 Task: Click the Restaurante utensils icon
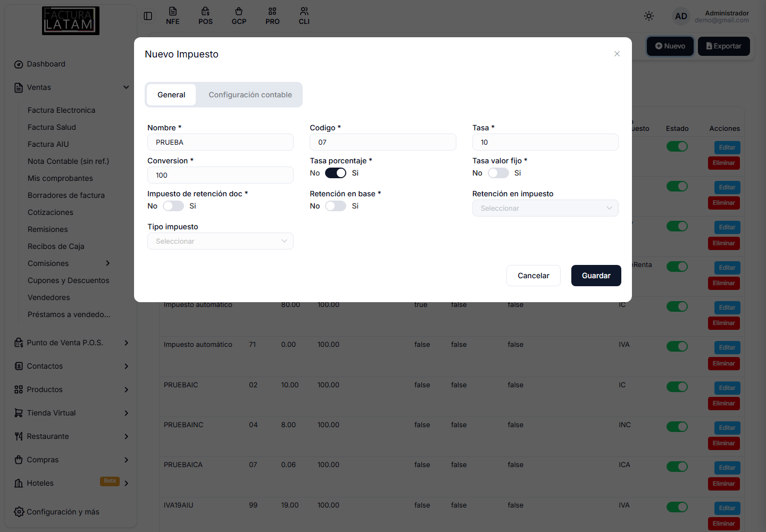(x=19, y=436)
